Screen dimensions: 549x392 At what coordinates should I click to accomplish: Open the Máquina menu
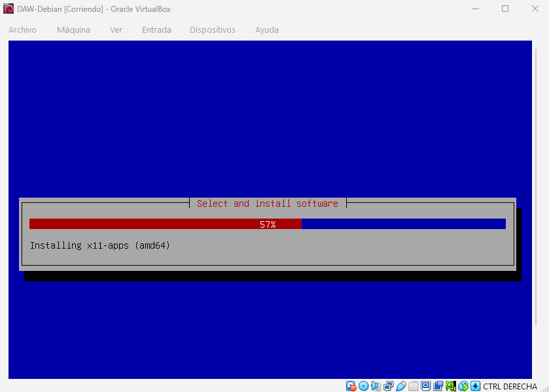pos(73,30)
